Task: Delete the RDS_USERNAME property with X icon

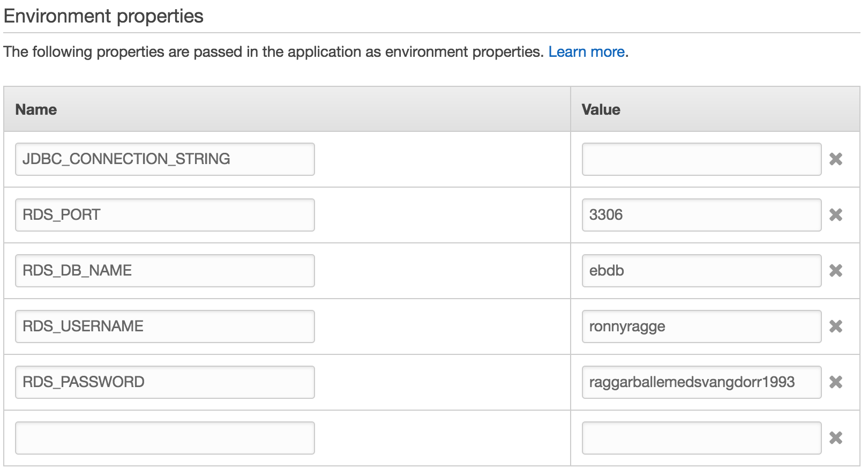Action: pyautogui.click(x=836, y=326)
